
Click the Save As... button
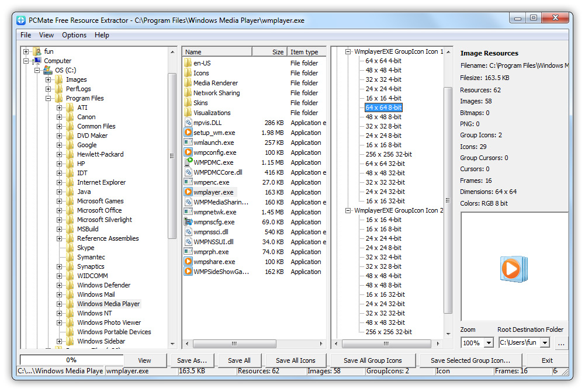pos(192,360)
